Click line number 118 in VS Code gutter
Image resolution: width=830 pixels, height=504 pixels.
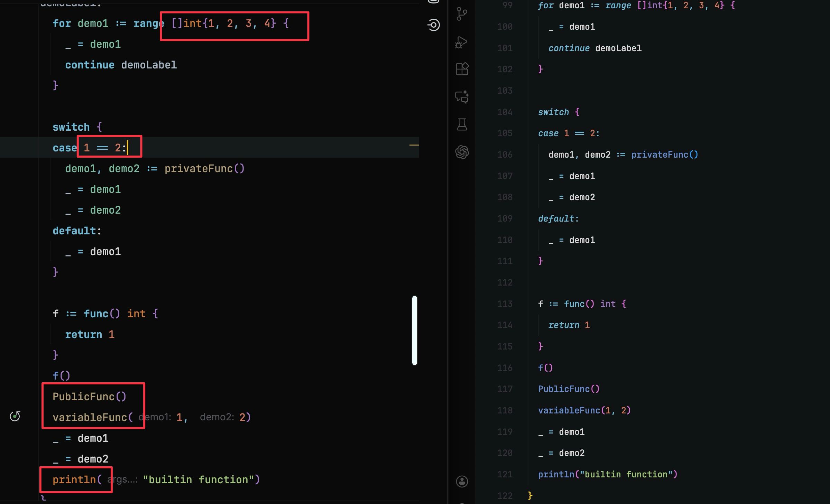point(505,410)
